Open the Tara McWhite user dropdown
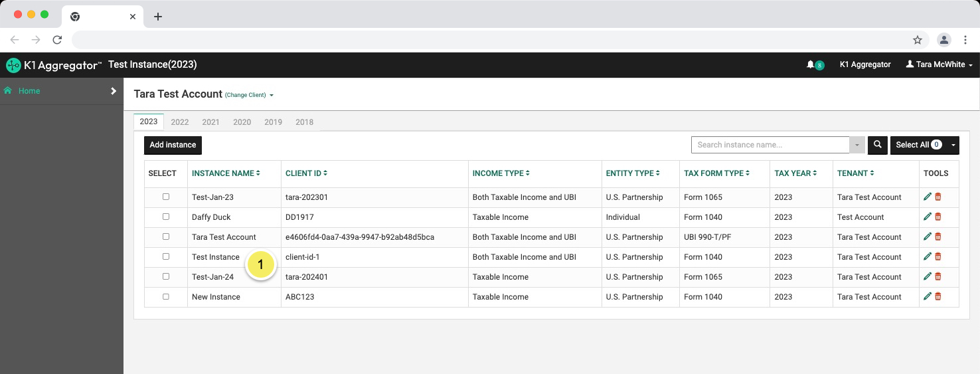The height and width of the screenshot is (374, 980). coord(939,64)
